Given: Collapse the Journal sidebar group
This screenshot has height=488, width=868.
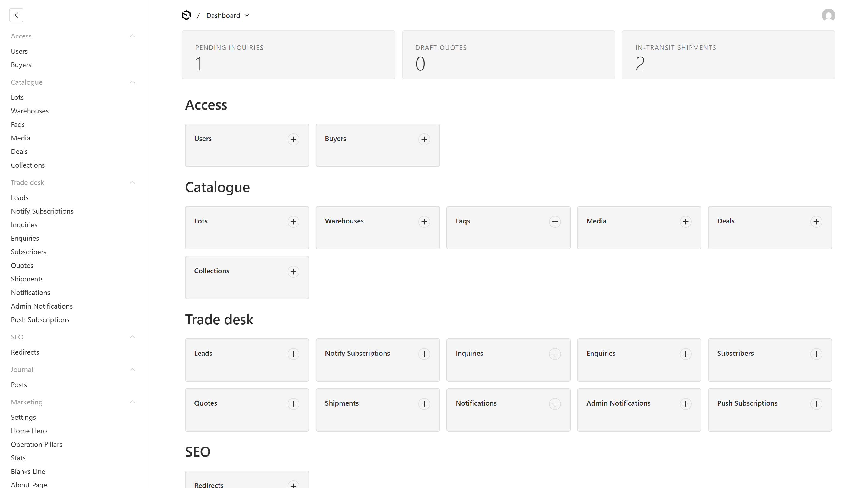Looking at the screenshot, I should (x=73, y=370).
